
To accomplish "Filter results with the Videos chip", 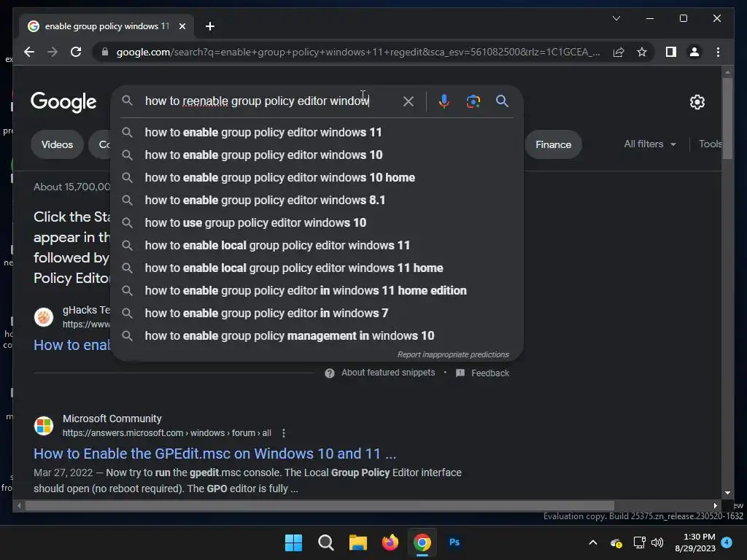I will [x=57, y=144].
